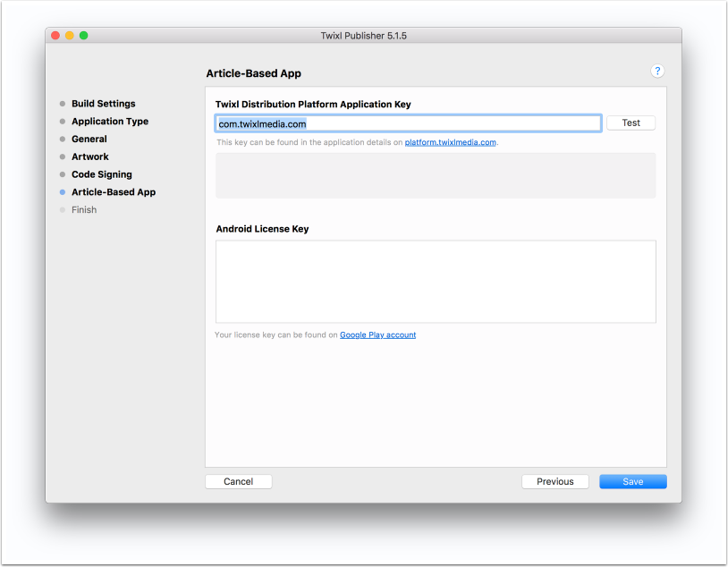728x567 pixels.
Task: Select Code Signing step in sidebar
Action: (101, 174)
